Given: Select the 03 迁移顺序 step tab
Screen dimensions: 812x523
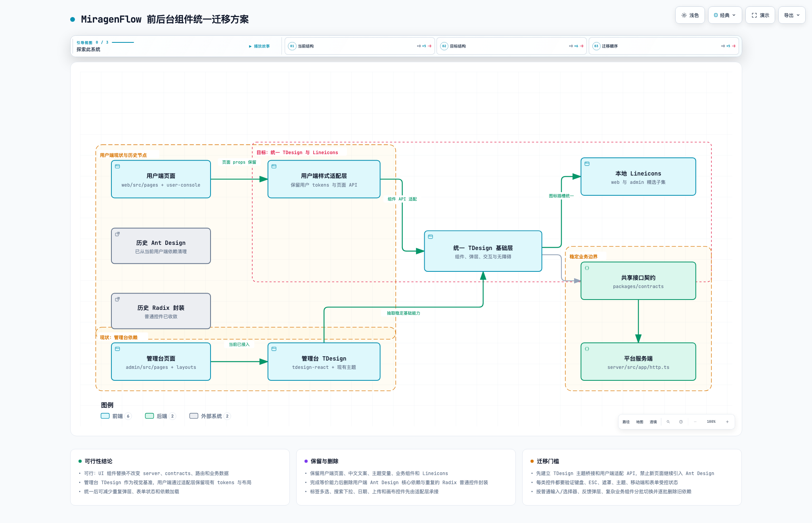Looking at the screenshot, I should 664,46.
